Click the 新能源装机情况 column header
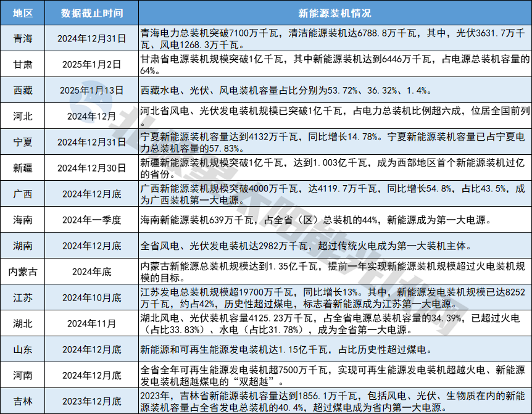The height and width of the screenshot is (414, 532). click(335, 13)
